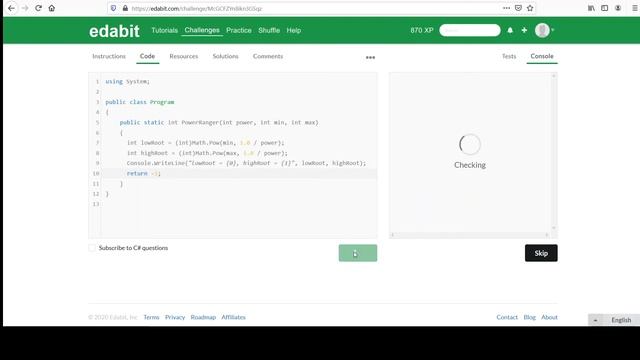This screenshot has height=360, width=640.
Task: Switch to the Resources tab
Action: [x=184, y=56]
